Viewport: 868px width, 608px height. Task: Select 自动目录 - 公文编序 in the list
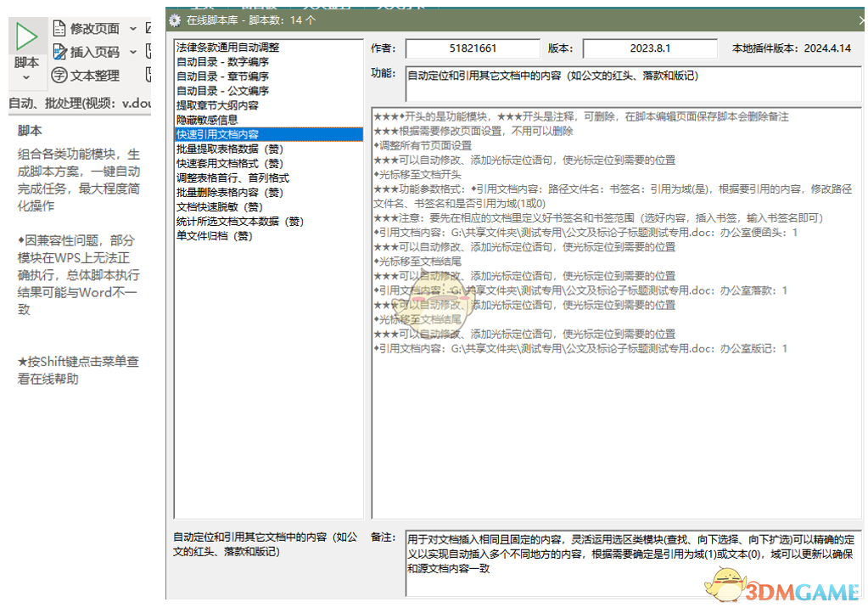pyautogui.click(x=222, y=91)
